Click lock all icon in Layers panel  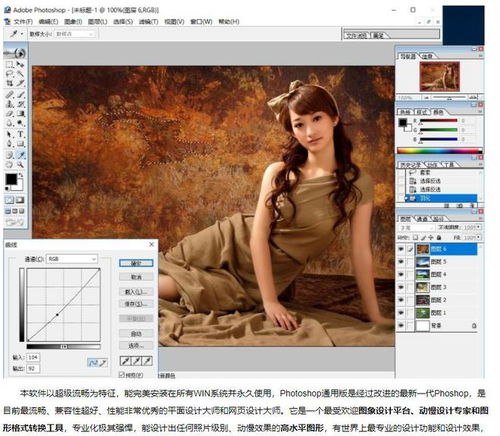coord(439,237)
